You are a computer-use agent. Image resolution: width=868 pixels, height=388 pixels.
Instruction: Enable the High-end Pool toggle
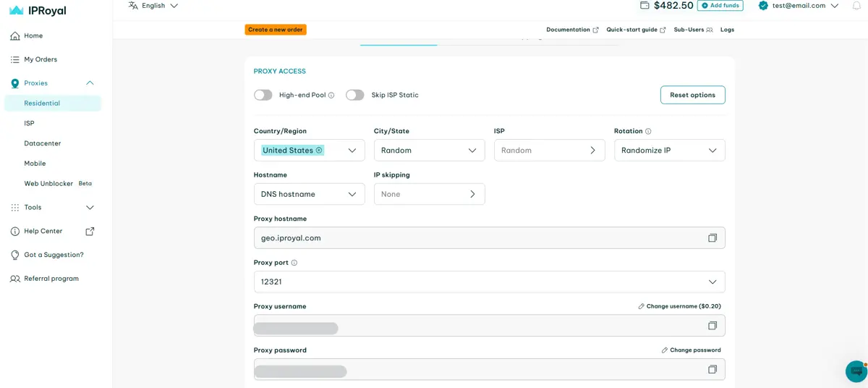tap(263, 95)
